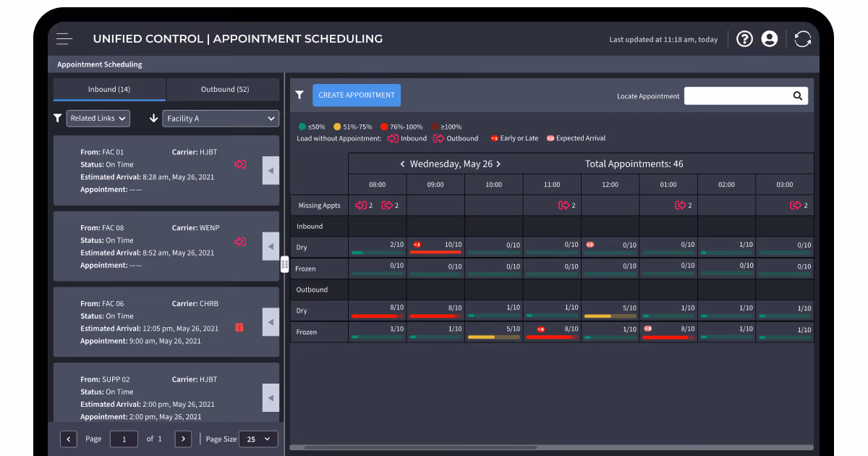
Task: Open the Facility A dropdown
Action: pyautogui.click(x=221, y=118)
